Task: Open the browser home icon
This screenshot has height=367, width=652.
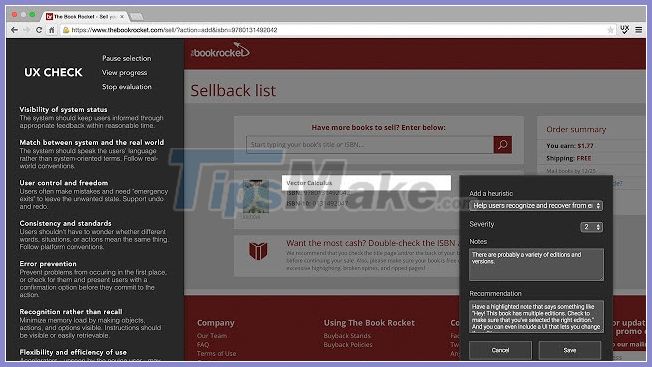Action: tap(52, 30)
